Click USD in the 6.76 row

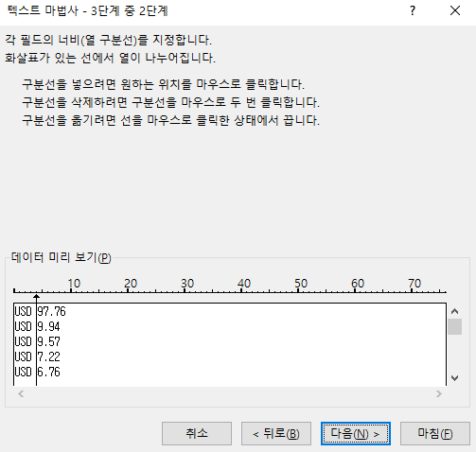coord(23,373)
